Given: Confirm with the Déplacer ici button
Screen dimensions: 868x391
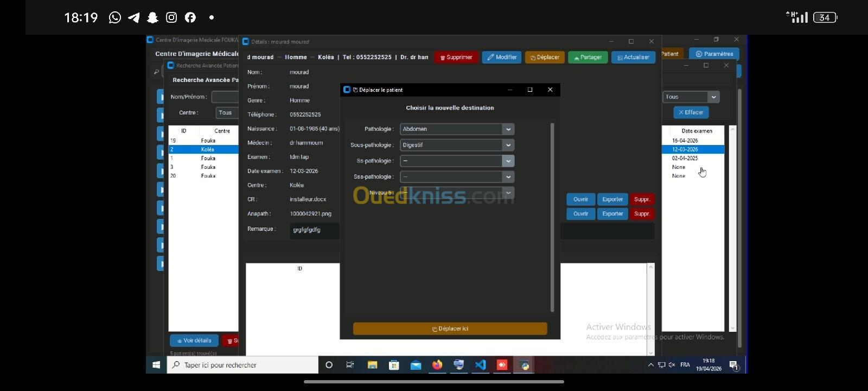Looking at the screenshot, I should (x=450, y=329).
